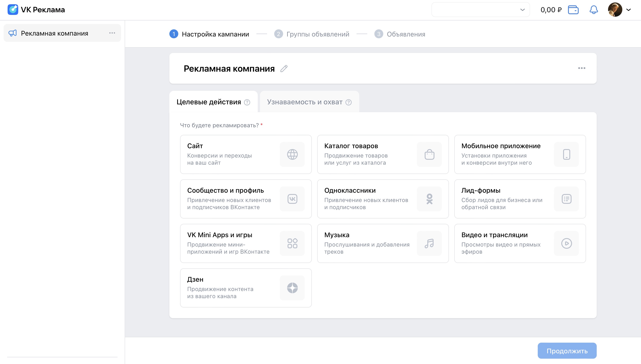The image size is (641, 364).
Task: Switch to Целевые действия tab
Action: click(x=213, y=102)
